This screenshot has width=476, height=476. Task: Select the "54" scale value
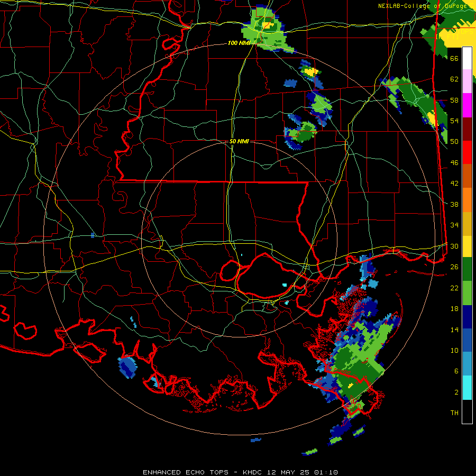point(454,121)
